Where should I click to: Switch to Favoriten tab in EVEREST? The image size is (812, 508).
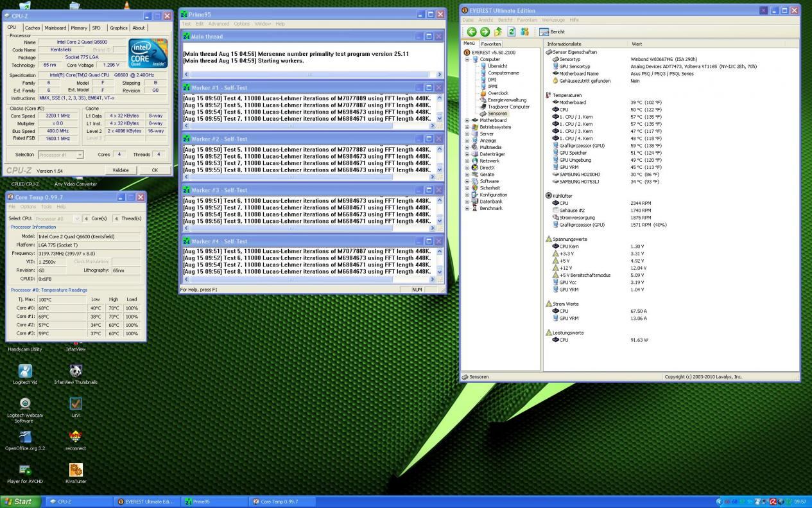pos(492,44)
